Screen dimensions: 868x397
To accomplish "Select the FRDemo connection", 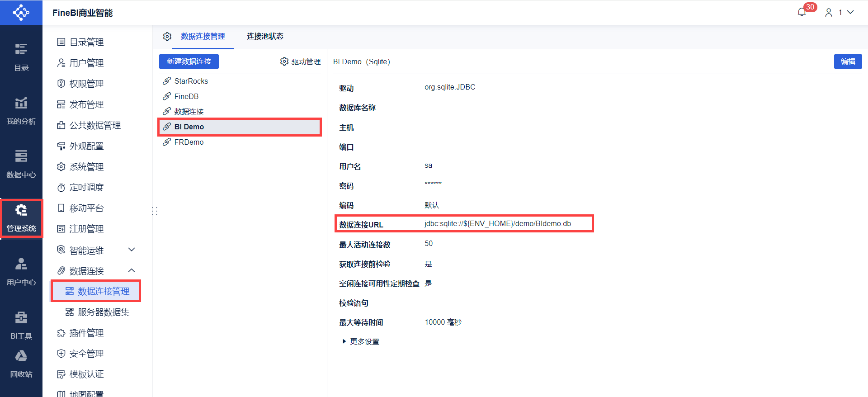I will tap(240, 142).
